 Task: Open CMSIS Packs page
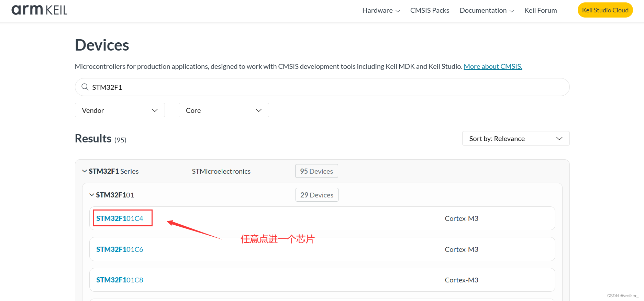tap(430, 10)
